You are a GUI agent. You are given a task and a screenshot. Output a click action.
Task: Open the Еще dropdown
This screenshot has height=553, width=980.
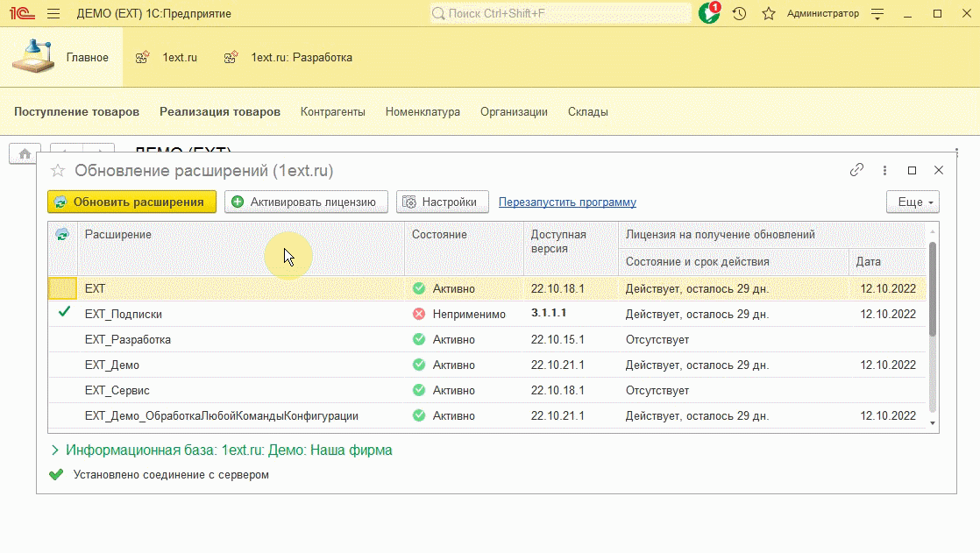[912, 202]
